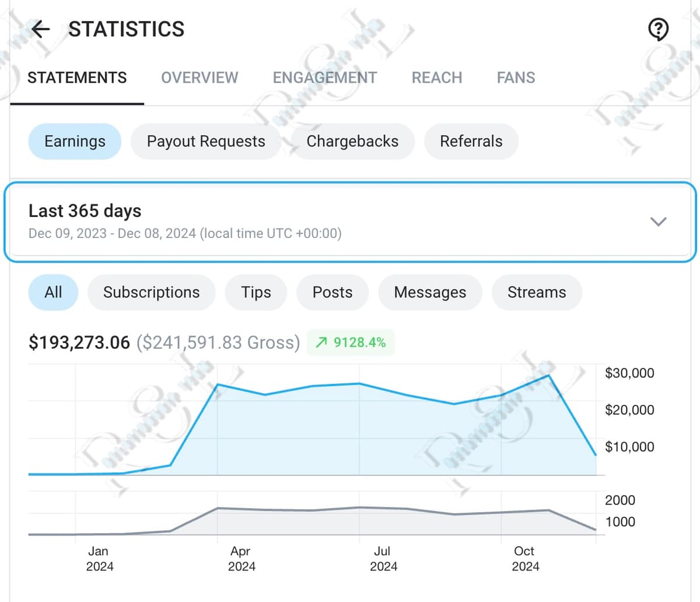The image size is (700, 602).
Task: Switch to the REACH tab
Action: (x=436, y=78)
